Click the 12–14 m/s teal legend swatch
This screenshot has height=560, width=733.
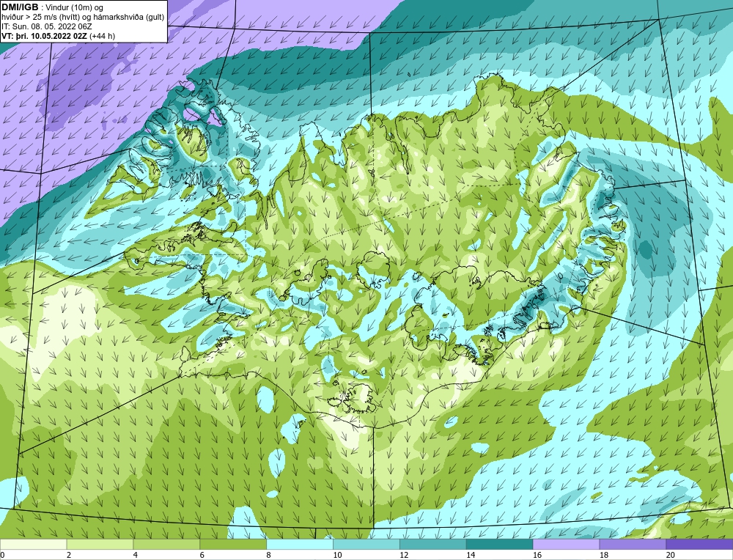tap(433, 544)
